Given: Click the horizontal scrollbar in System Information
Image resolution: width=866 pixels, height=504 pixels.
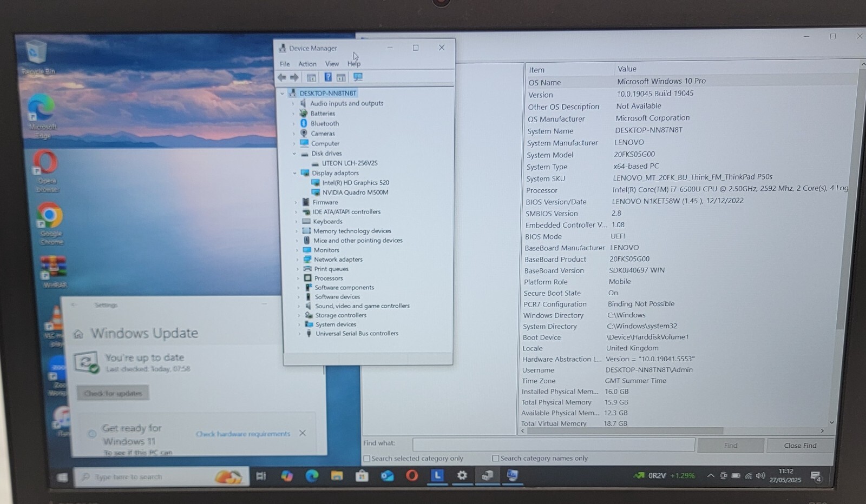Looking at the screenshot, I should click(625, 431).
